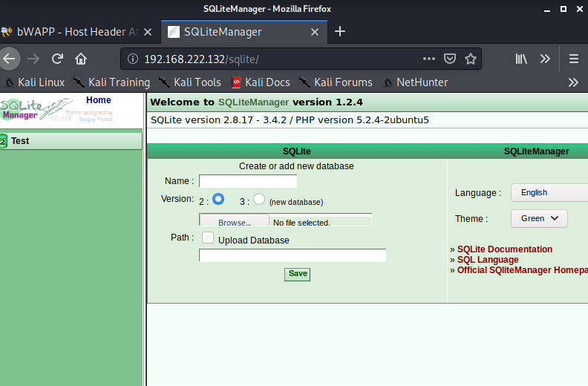This screenshot has height=386, width=588.
Task: Open Kali Tools bookmark
Action: click(189, 82)
